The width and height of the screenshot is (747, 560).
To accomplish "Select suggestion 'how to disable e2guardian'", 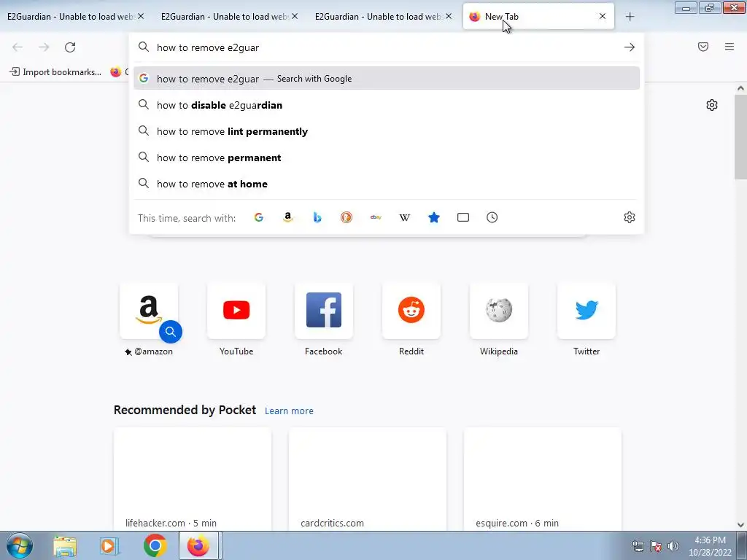I will (x=387, y=105).
